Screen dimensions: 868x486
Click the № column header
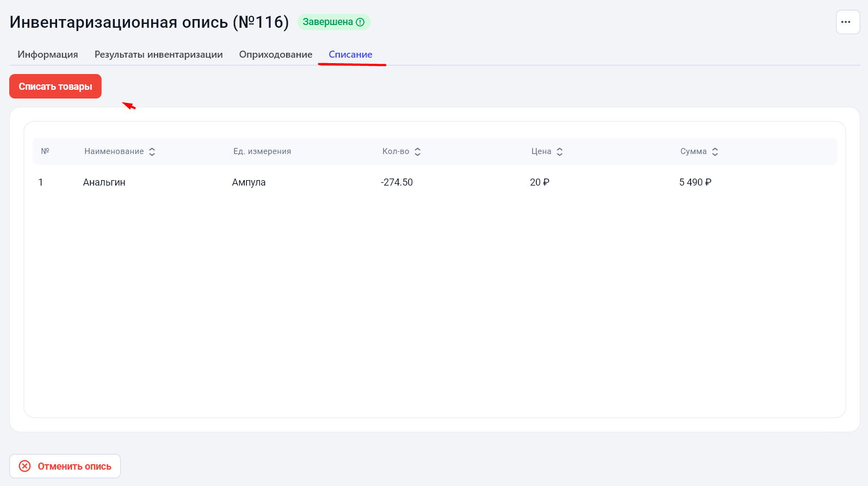pyautogui.click(x=45, y=151)
